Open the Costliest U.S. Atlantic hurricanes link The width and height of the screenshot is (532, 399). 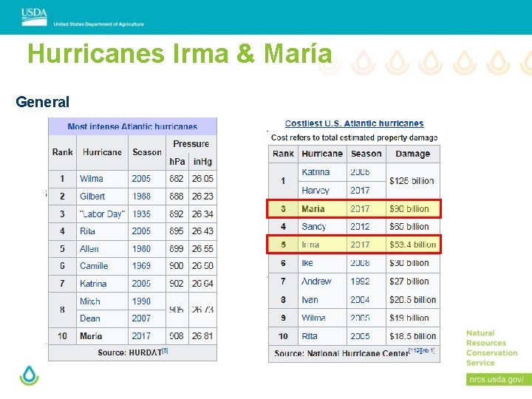coord(354,123)
